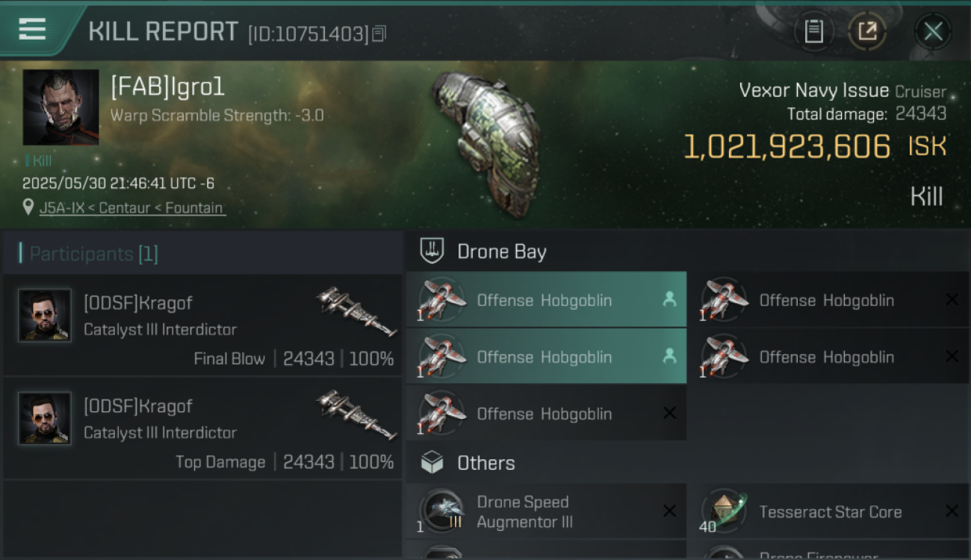Select the first highlighted Offense Hobgoblin

547,300
